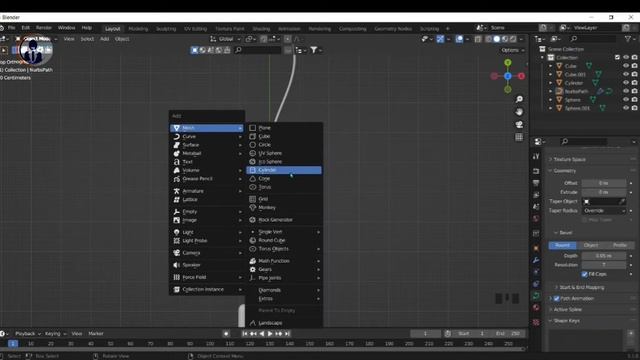This screenshot has width=640, height=360.
Task: Expand the Pipe Joints submenu
Action: (284, 278)
